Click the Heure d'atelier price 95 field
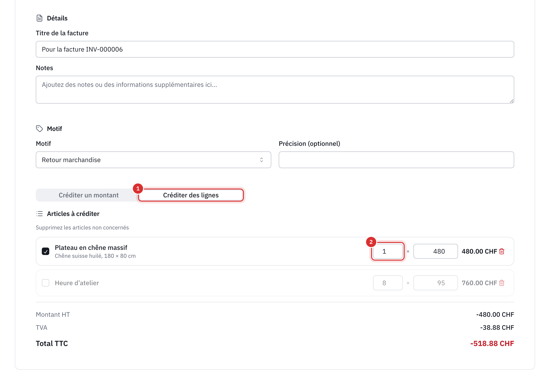Screen dimensions: 550x392 pos(435,283)
